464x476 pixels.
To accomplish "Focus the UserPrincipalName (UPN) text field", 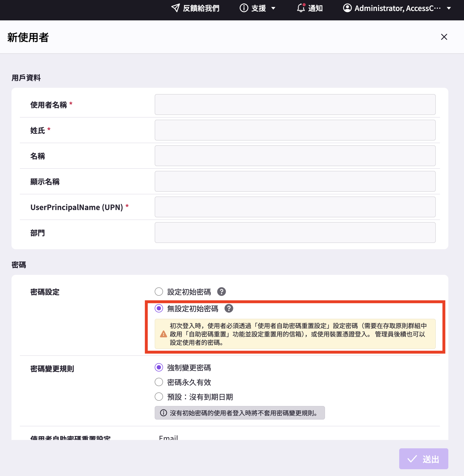I will click(295, 207).
